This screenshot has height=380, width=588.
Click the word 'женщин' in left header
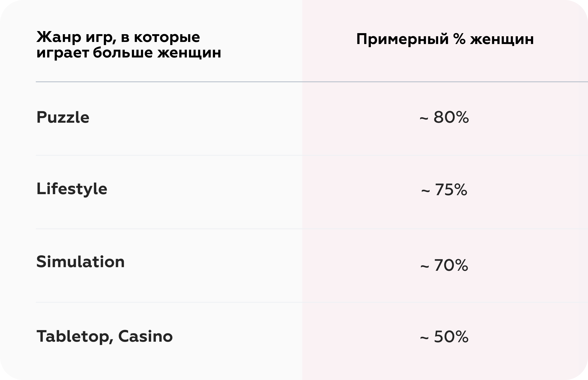(189, 53)
